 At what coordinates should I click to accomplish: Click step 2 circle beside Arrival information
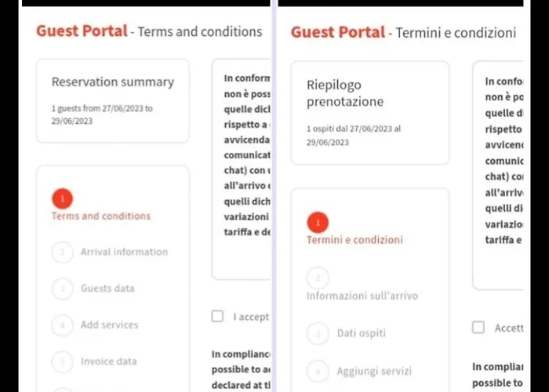point(62,252)
